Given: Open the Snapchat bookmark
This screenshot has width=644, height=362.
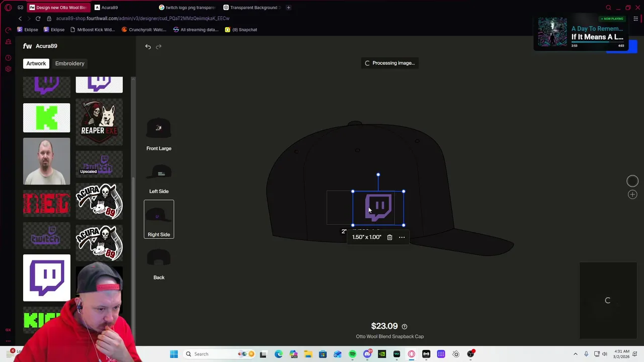Looking at the screenshot, I should coord(241,30).
